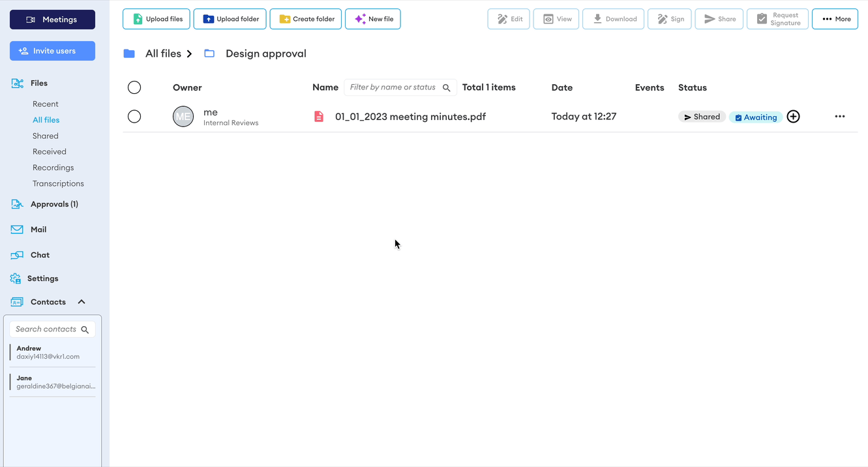Click the filter search magnifier icon
The height and width of the screenshot is (467, 868).
coord(447,87)
